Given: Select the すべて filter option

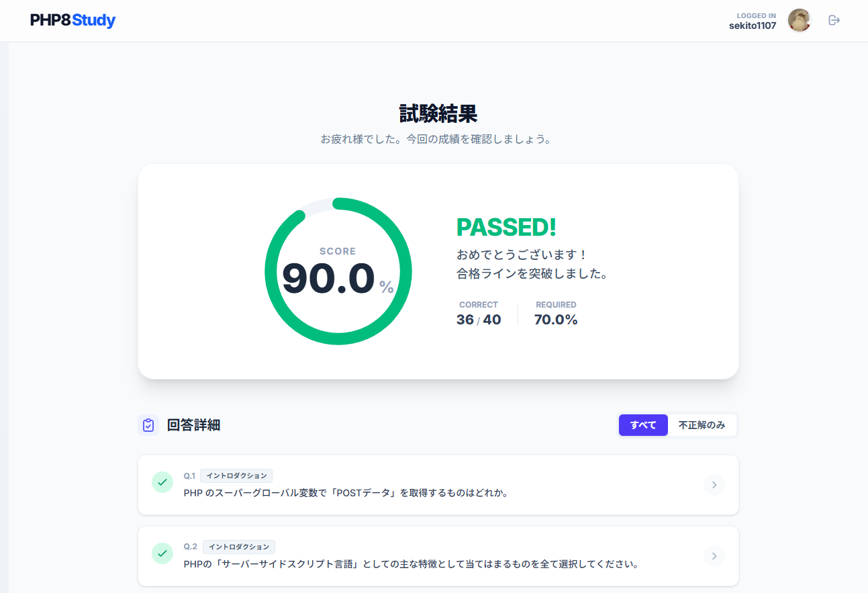Looking at the screenshot, I should (642, 424).
